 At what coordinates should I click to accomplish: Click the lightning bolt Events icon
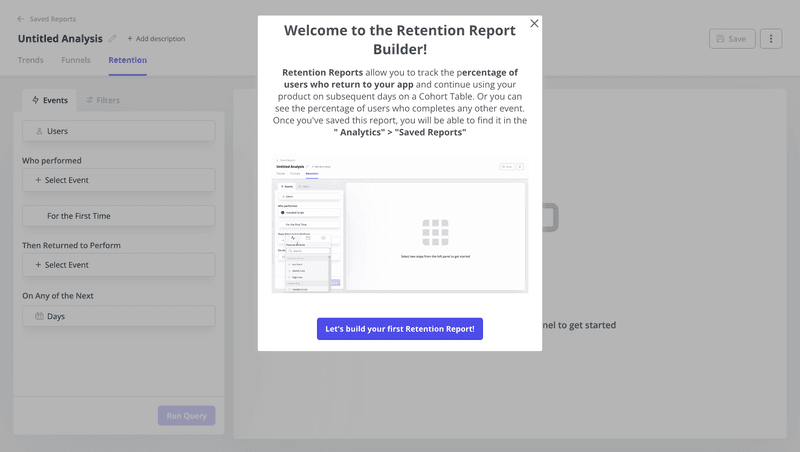(35, 100)
